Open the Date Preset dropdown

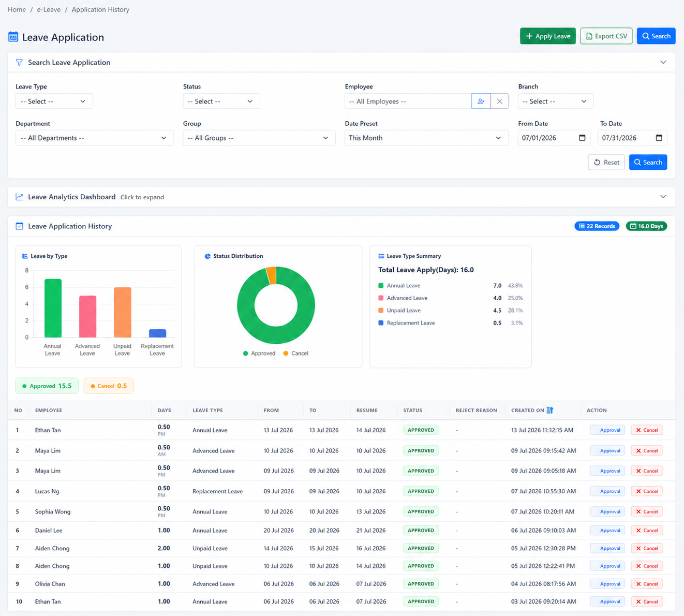tap(427, 138)
